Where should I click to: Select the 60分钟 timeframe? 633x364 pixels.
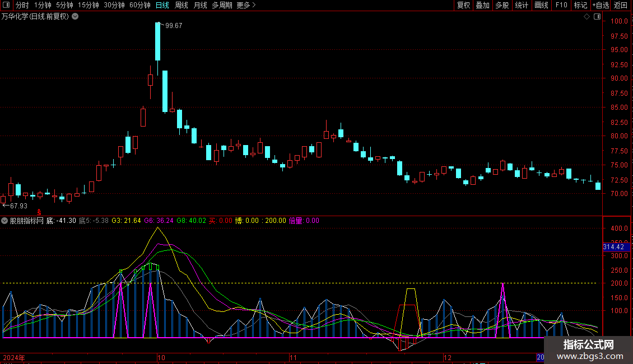click(x=139, y=6)
